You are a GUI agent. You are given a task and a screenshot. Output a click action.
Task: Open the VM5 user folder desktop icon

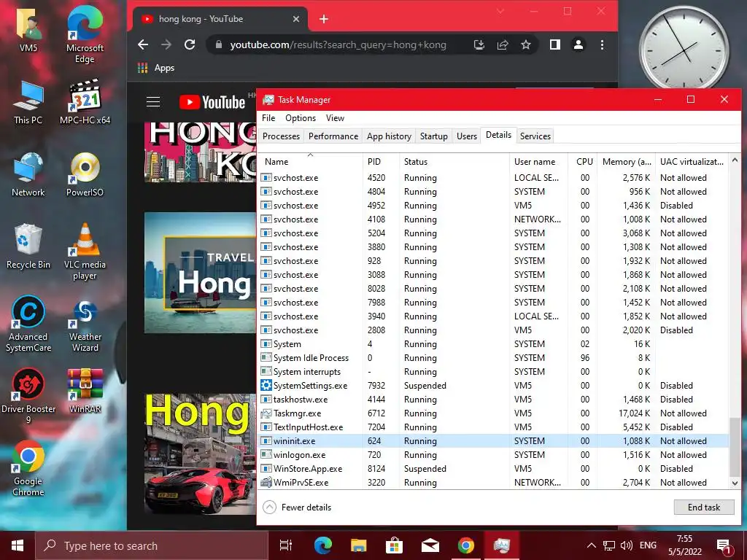28,29
